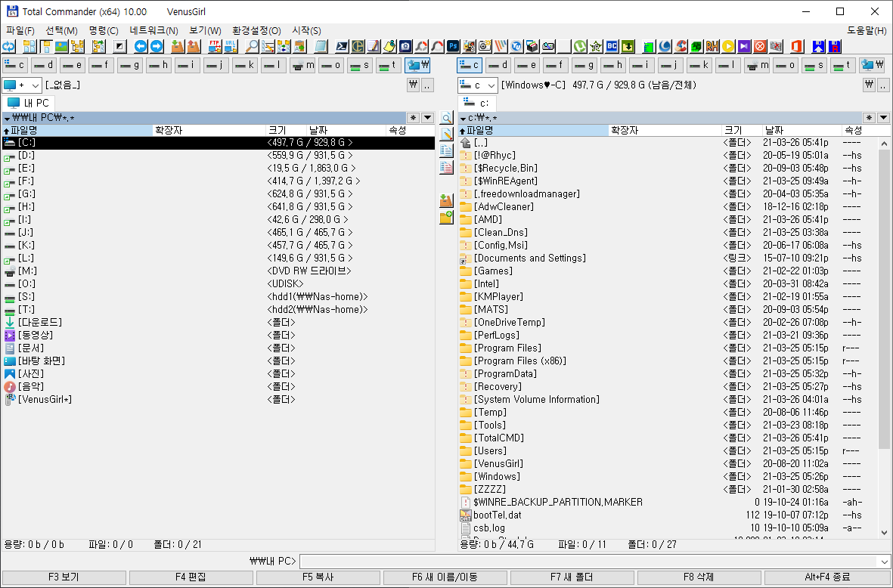Open the URL new FTP connection icon

[x=231, y=47]
